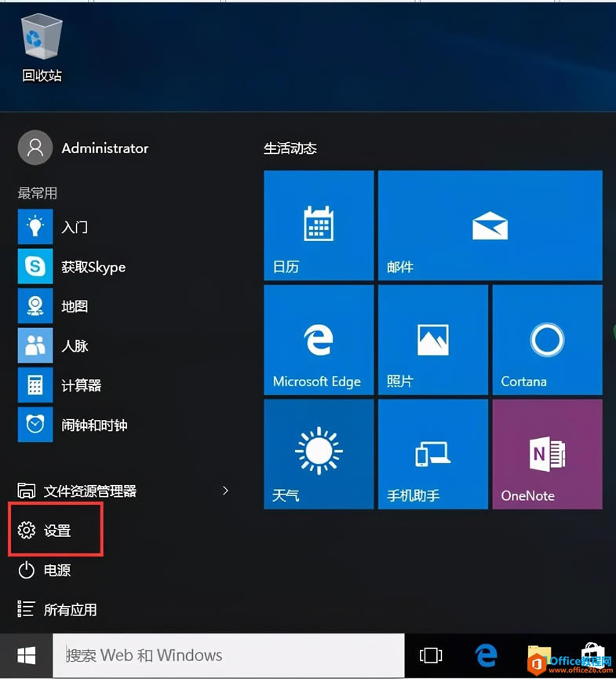Show 所有应用 all apps list
The height and width of the screenshot is (679, 616).
point(57,609)
